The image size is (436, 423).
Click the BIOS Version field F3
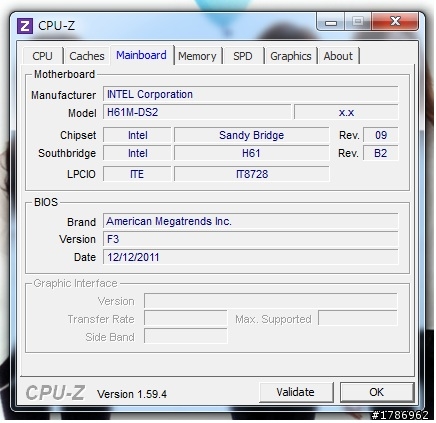click(251, 239)
